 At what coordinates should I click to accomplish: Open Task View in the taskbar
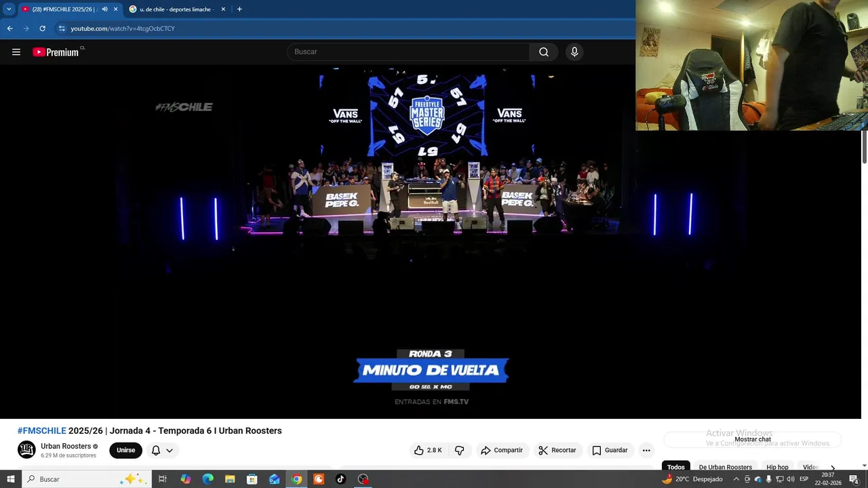click(x=163, y=479)
